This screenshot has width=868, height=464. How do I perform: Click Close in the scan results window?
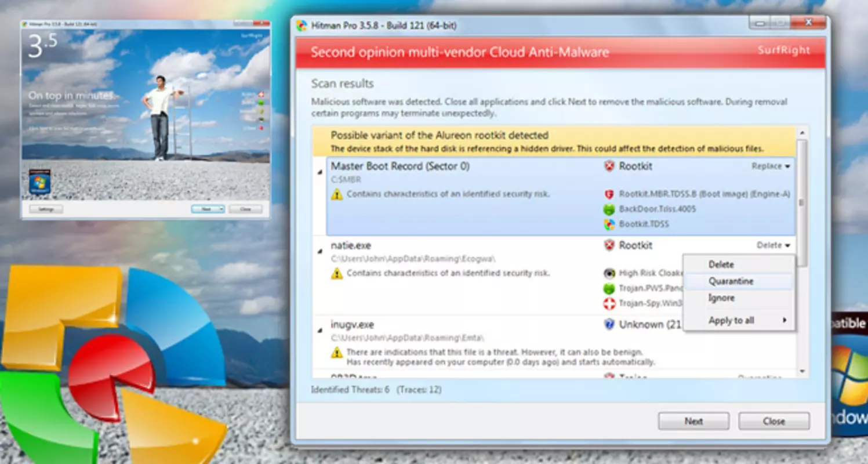pyautogui.click(x=774, y=422)
